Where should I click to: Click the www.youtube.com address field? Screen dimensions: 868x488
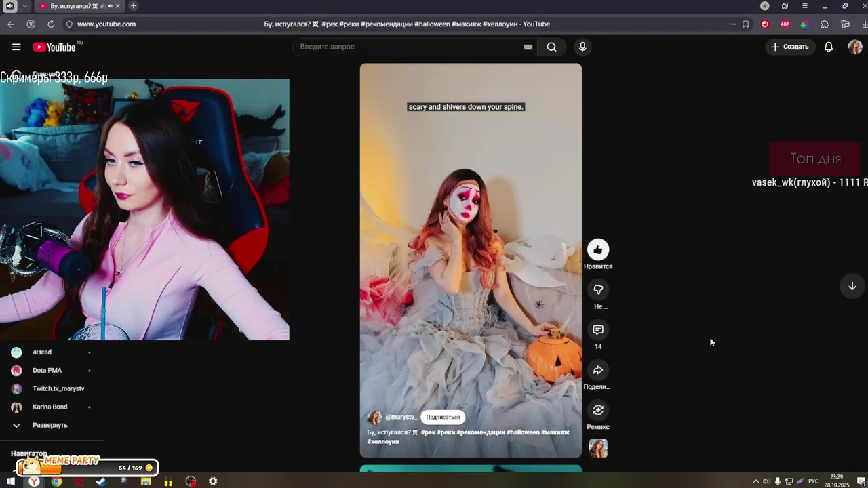point(106,24)
